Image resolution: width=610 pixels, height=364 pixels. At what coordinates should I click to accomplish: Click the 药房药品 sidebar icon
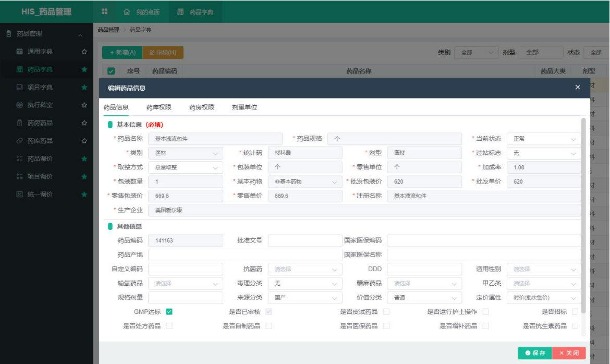(x=19, y=123)
